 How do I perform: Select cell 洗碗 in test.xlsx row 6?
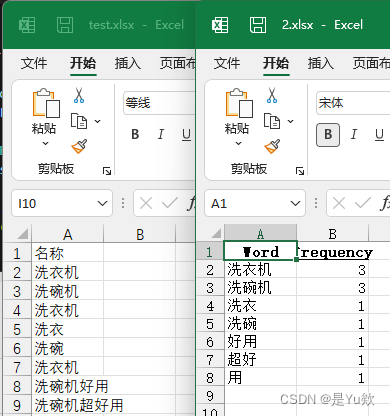pyautogui.click(x=68, y=348)
